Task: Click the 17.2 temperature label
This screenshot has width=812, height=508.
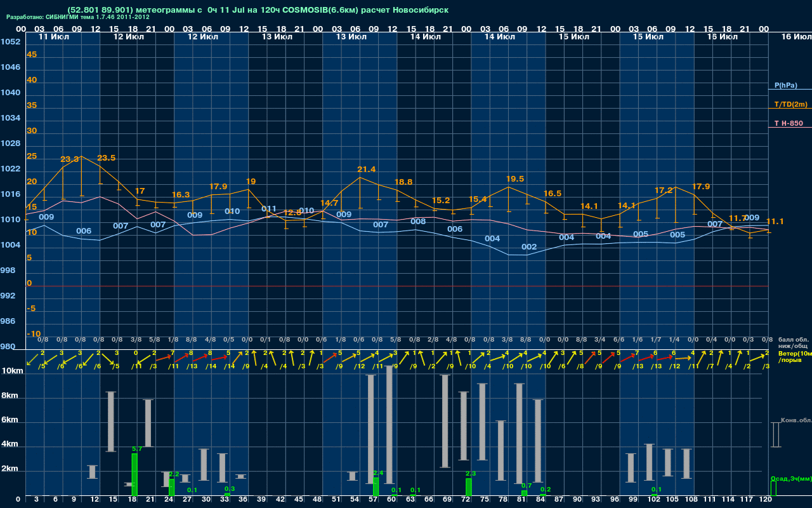Action: pyautogui.click(x=664, y=190)
